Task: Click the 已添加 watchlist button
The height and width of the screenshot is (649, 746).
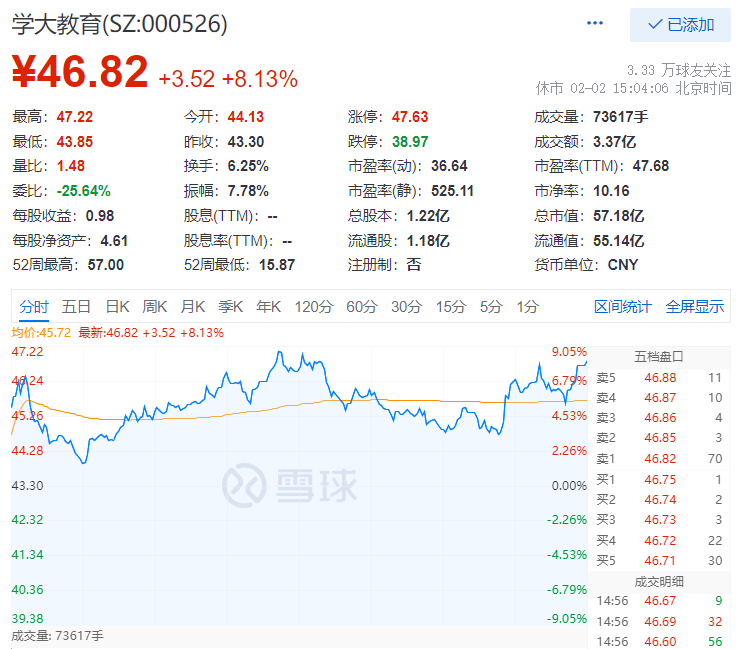Action: 680,25
